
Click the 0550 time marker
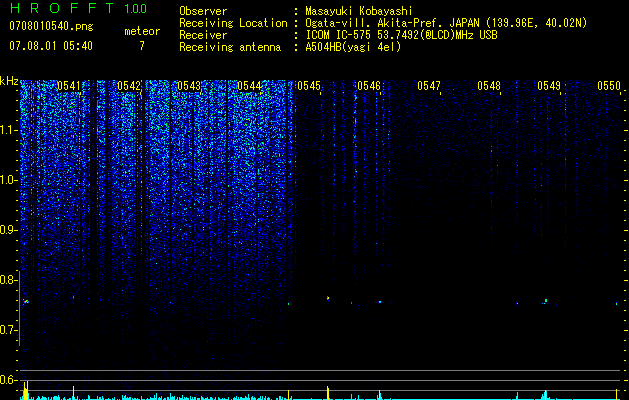pyautogui.click(x=609, y=86)
